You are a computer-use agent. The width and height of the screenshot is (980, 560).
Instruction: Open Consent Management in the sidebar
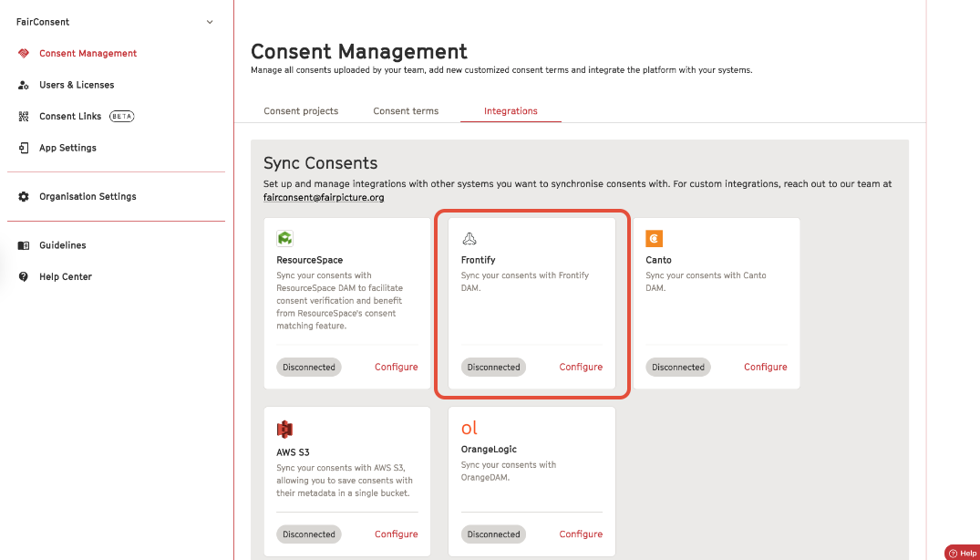[88, 53]
